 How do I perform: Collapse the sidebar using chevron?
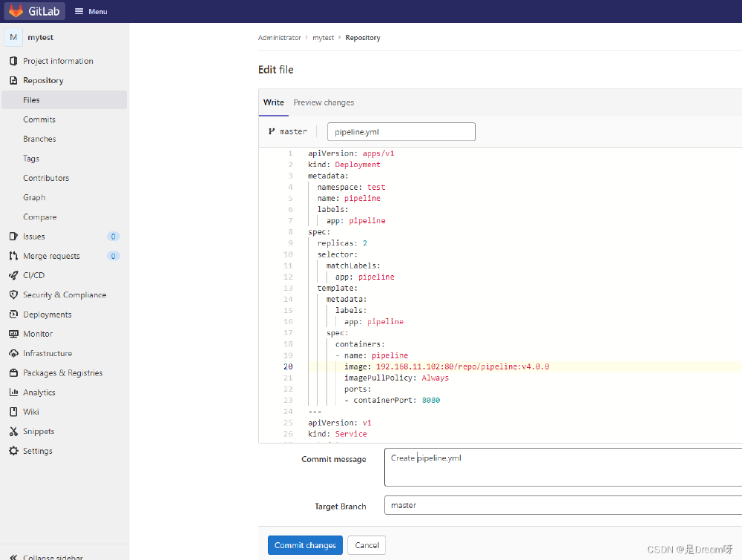tap(13, 557)
